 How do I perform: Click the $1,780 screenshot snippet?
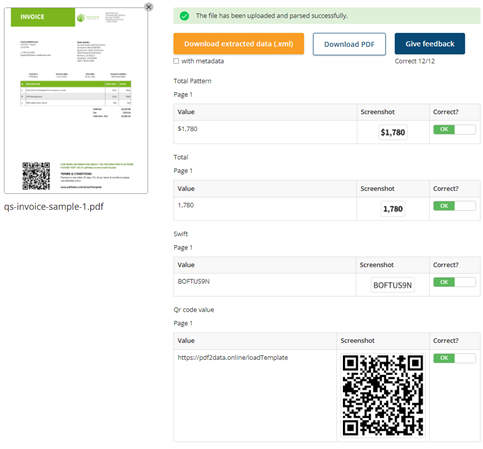coord(393,132)
